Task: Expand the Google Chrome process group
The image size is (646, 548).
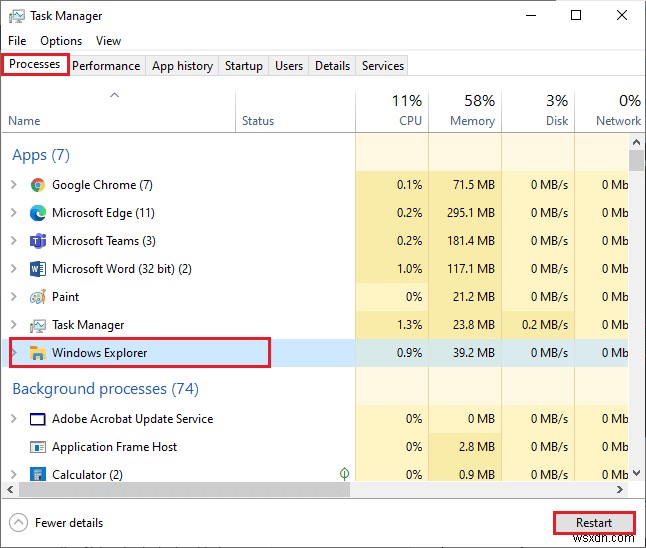Action: pos(13,185)
